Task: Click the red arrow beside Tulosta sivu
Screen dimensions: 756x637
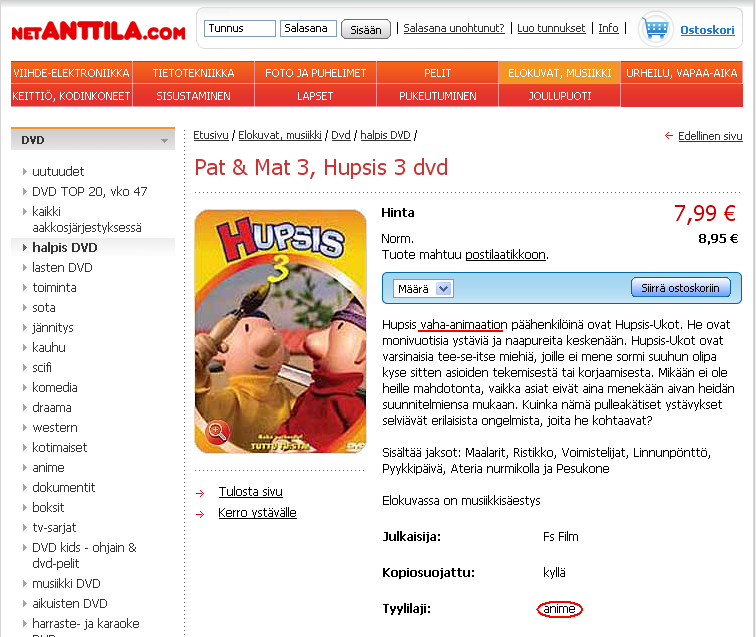Action: pos(200,493)
